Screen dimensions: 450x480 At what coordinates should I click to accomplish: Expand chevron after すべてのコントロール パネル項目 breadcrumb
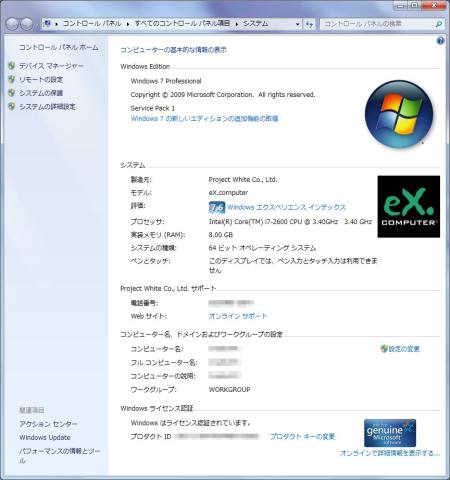(x=237, y=24)
